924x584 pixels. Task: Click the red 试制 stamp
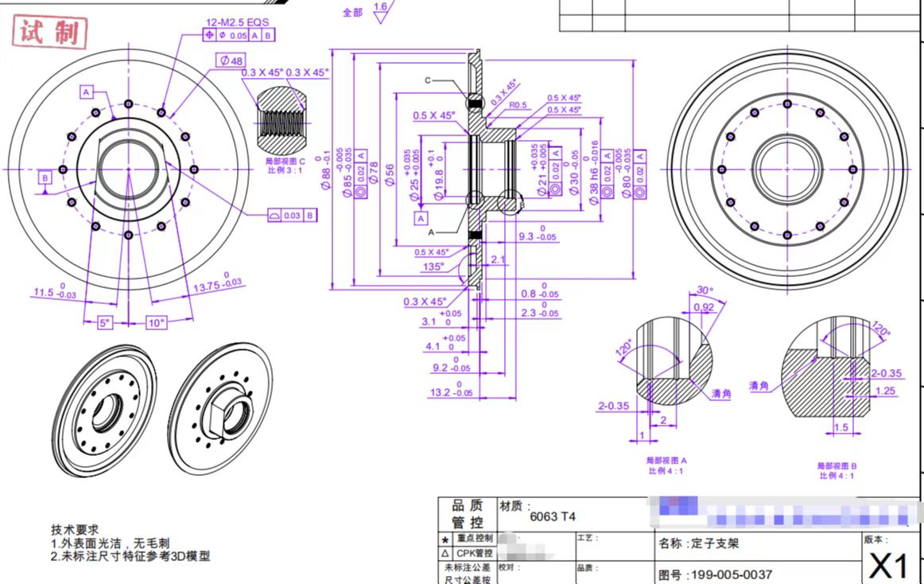[x=49, y=33]
